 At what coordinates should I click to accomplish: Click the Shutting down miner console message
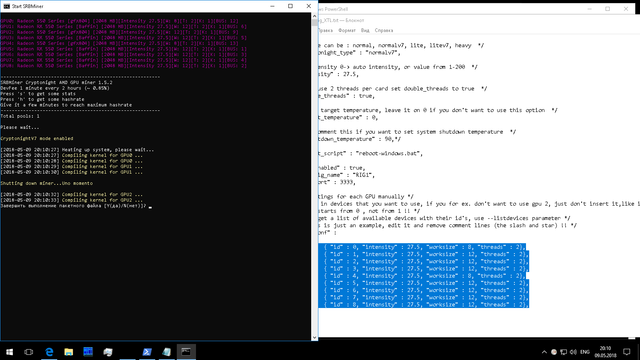click(47, 183)
